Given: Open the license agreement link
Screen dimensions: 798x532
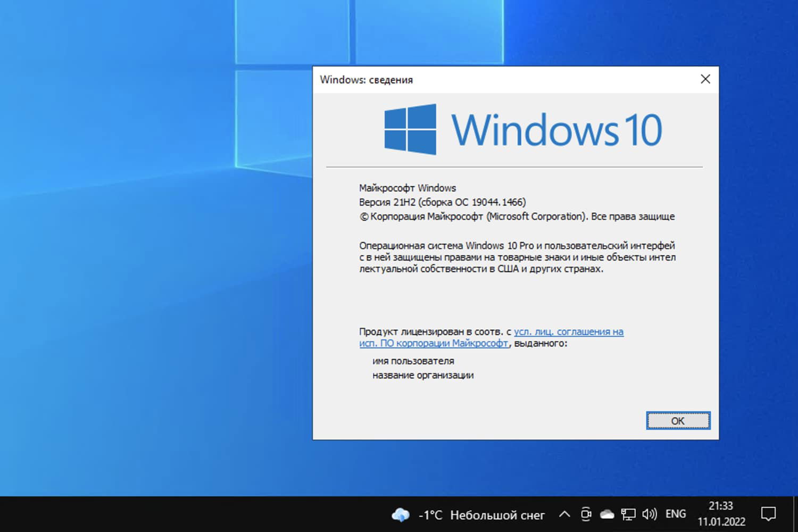Looking at the screenshot, I should click(x=569, y=331).
